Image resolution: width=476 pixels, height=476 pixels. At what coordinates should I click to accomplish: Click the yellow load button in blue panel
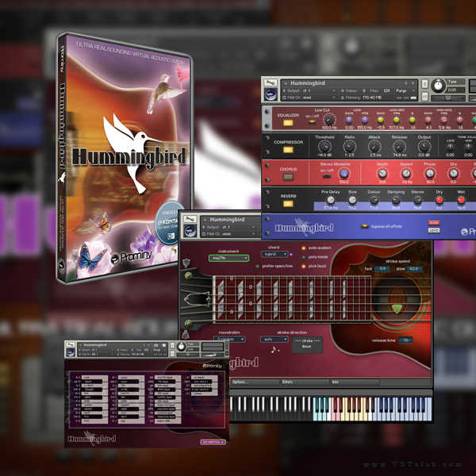click(434, 230)
